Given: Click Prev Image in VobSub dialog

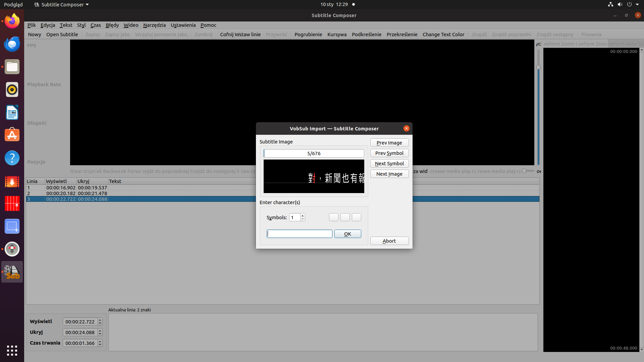Looking at the screenshot, I should (x=389, y=143).
